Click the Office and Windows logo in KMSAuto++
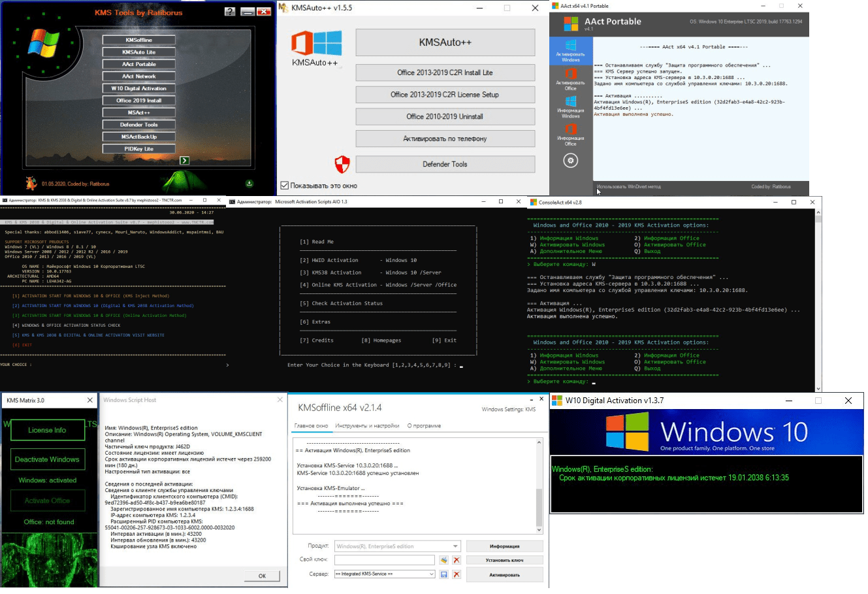Image resolution: width=868 pixels, height=594 pixels. (x=316, y=43)
